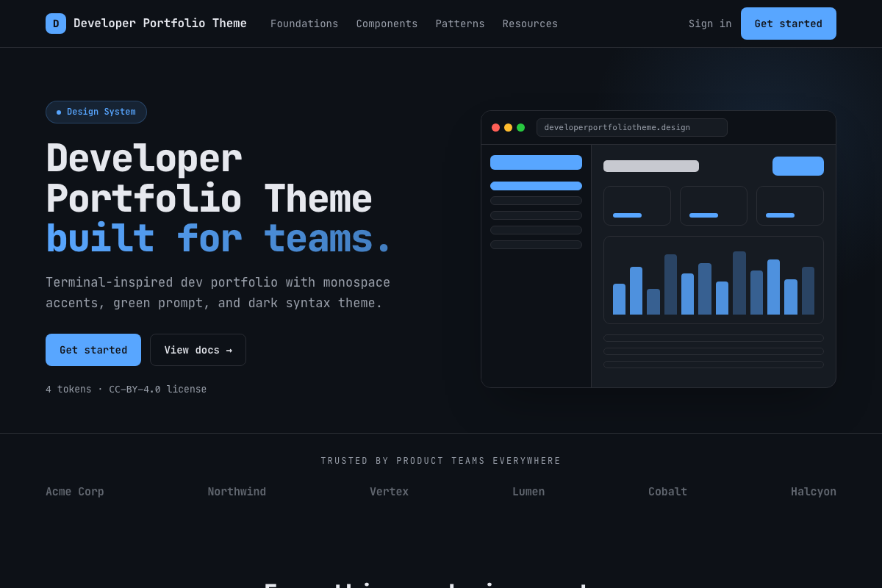This screenshot has height=588, width=882.
Task: Click the mockup address bar developerportfoliotheme.design
Action: point(632,127)
